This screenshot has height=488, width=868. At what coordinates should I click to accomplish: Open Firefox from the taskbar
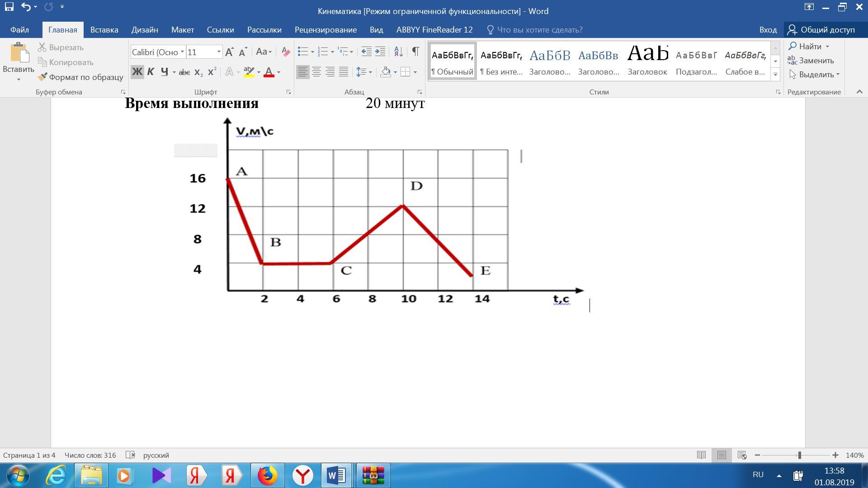point(267,475)
